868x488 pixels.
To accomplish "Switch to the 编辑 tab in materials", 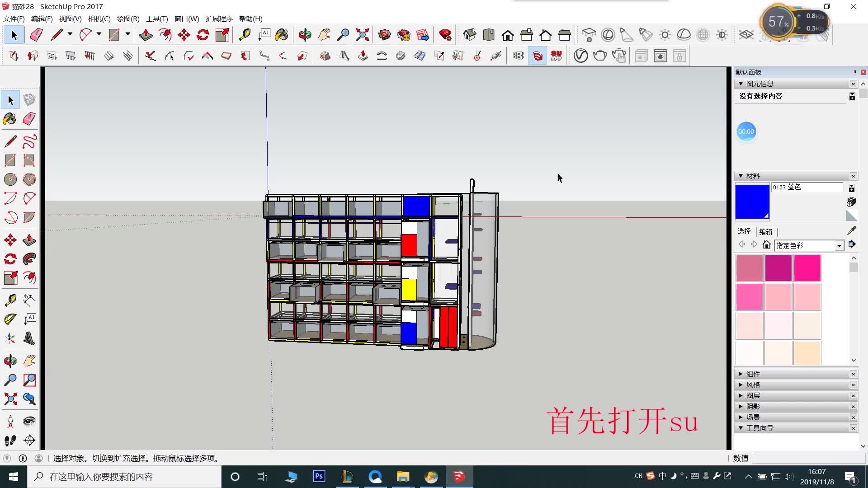I will point(766,231).
